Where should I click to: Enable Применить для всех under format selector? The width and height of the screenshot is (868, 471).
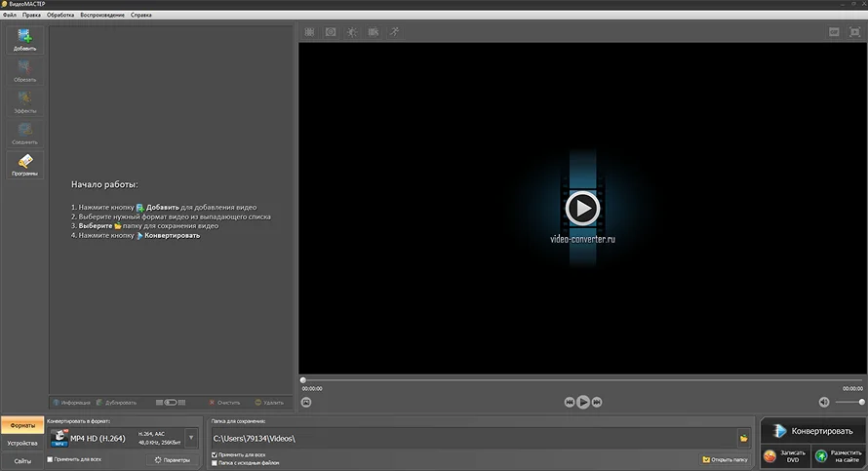(x=51, y=459)
